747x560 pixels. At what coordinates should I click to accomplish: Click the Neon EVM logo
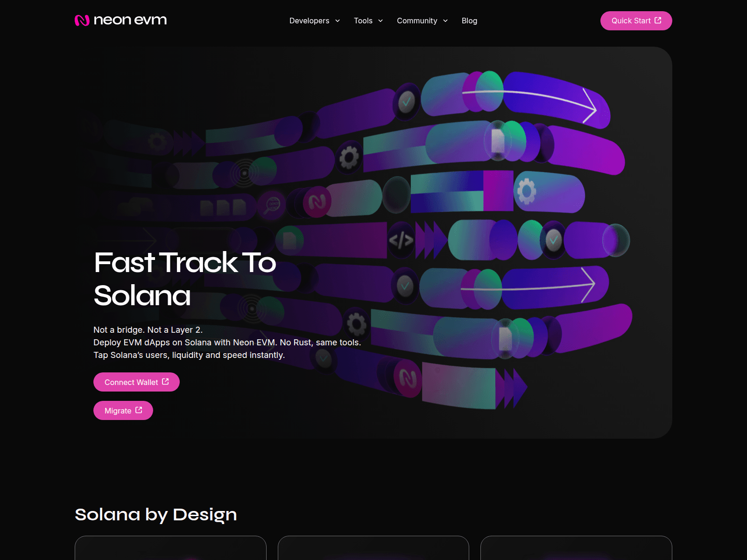(120, 20)
